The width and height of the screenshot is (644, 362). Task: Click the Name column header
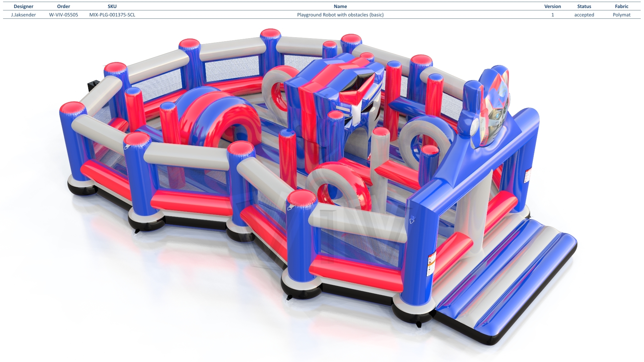point(340,6)
